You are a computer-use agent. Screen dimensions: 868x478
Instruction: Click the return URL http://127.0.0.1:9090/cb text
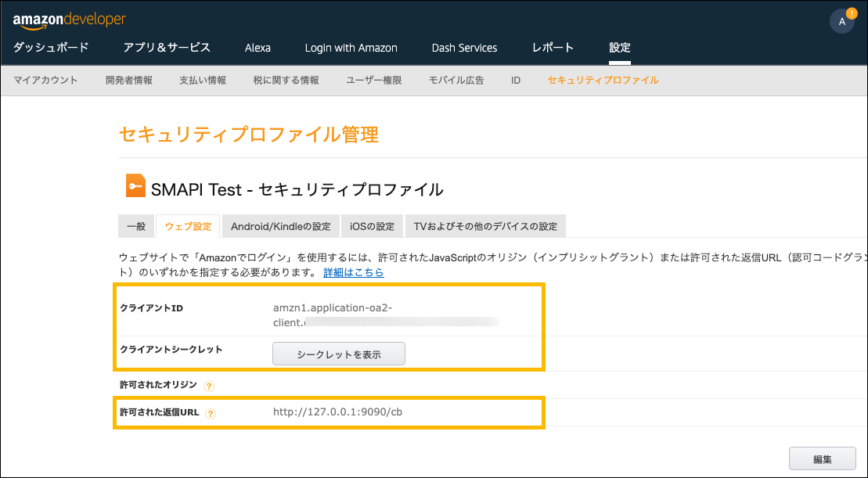point(337,412)
